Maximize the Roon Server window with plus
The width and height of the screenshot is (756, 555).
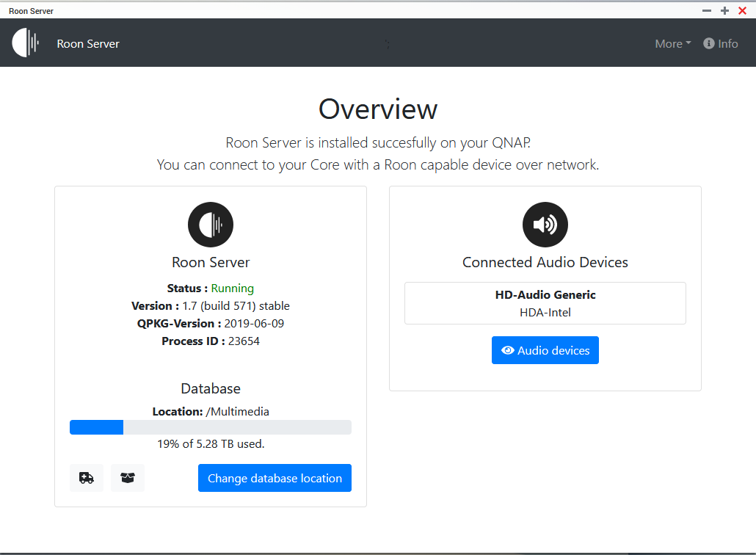click(724, 10)
